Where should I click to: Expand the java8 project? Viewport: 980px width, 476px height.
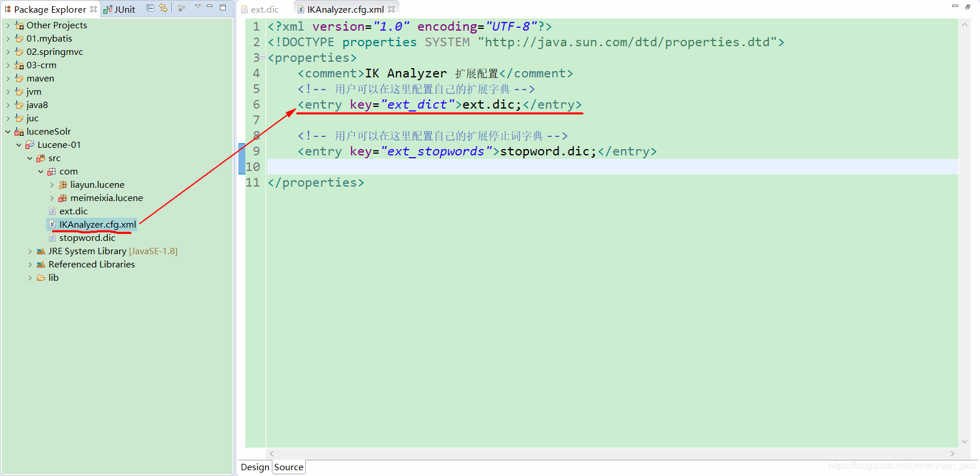tap(8, 105)
